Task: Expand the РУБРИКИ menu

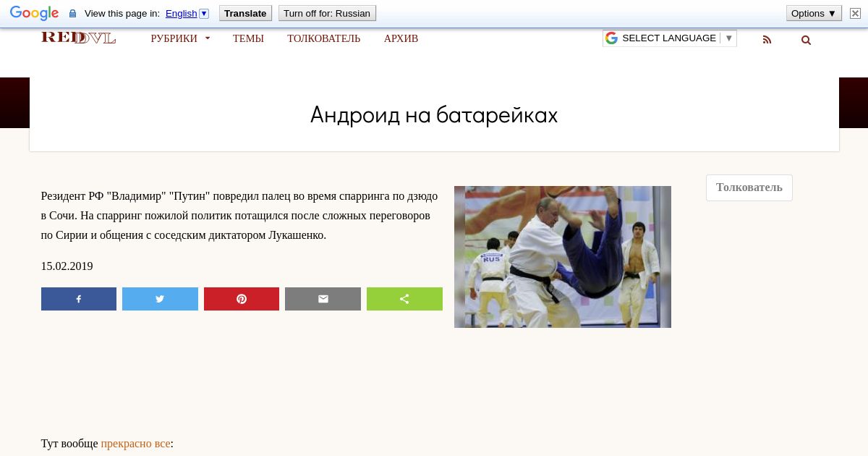Action: click(x=180, y=38)
